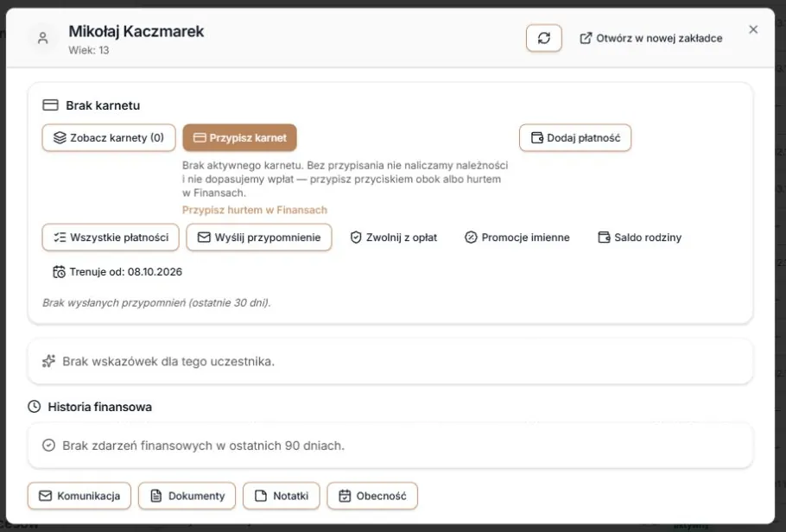Click the refresh icon button

click(544, 38)
